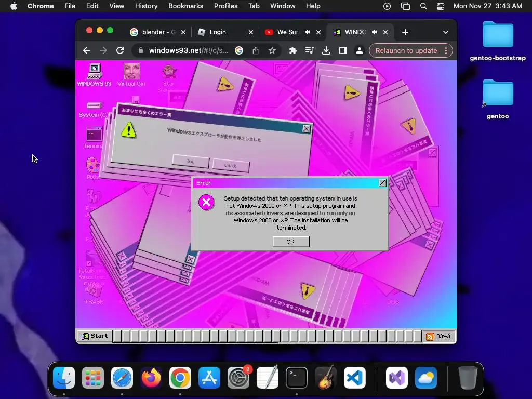Open the media controls icon

310,50
